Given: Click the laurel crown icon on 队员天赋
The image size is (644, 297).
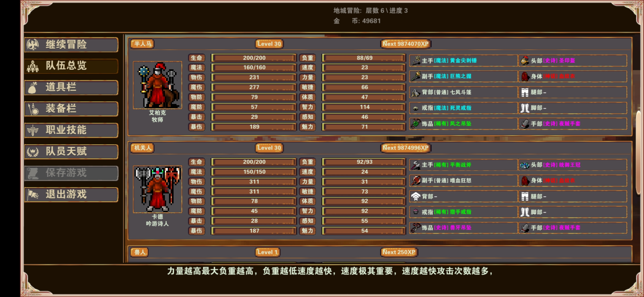Looking at the screenshot, I should click(33, 152).
